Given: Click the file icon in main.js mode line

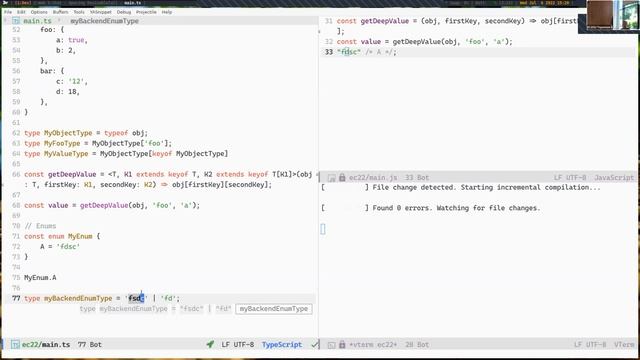Looking at the screenshot, I should (331, 178).
